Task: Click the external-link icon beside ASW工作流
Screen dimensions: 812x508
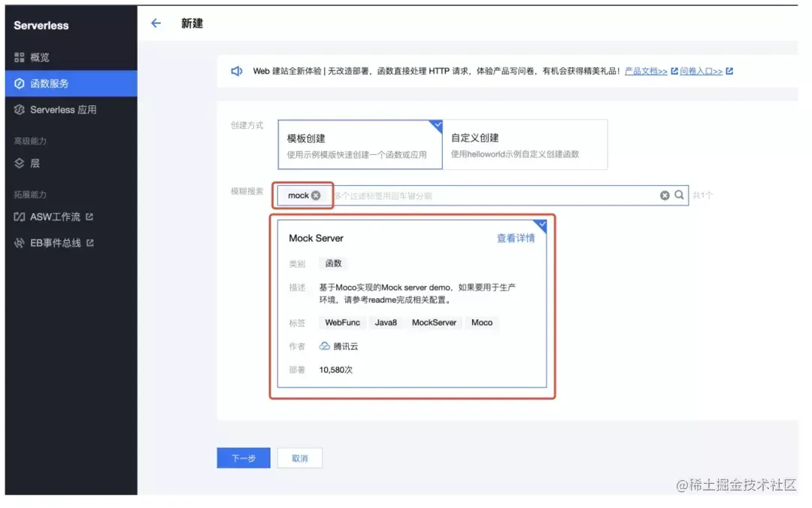Action: [x=91, y=217]
